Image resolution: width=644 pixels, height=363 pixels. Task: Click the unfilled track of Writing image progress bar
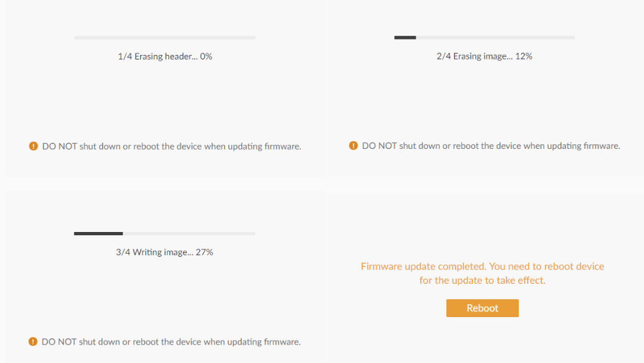click(x=189, y=234)
